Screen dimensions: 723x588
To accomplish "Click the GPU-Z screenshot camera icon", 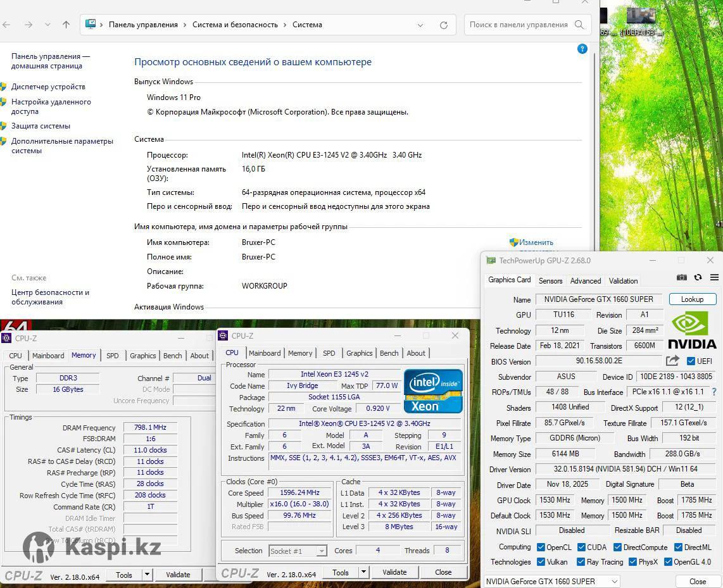I will tap(681, 278).
